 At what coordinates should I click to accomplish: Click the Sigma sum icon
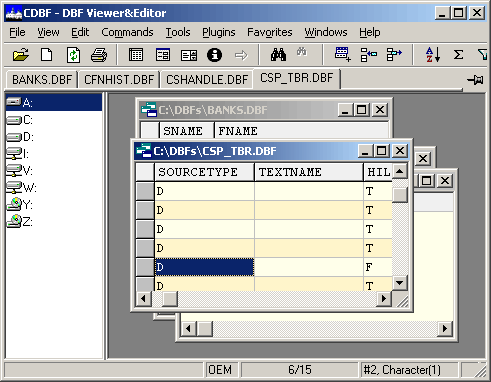click(458, 55)
